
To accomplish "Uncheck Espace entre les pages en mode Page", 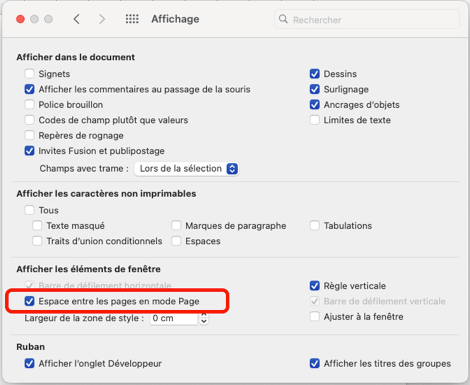I will coord(29,301).
